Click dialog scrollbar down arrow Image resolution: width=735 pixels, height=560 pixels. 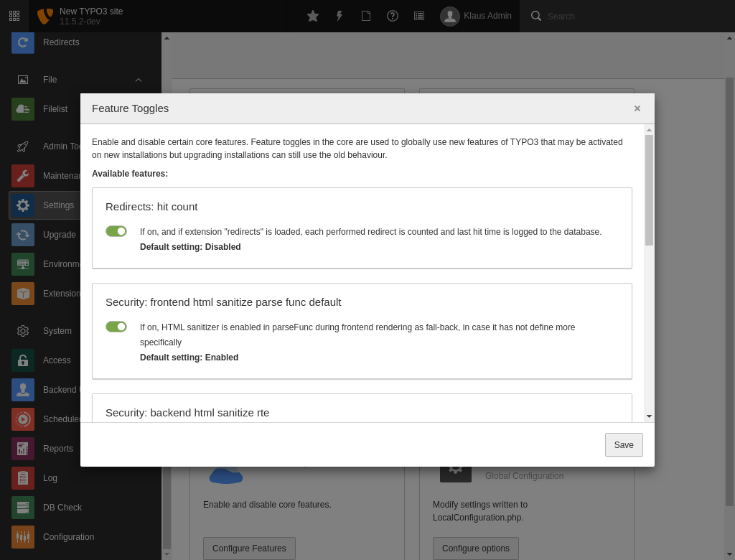pyautogui.click(x=649, y=416)
